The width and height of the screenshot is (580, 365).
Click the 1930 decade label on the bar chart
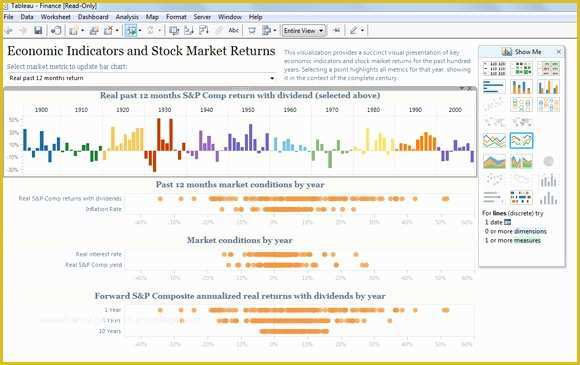(165, 110)
